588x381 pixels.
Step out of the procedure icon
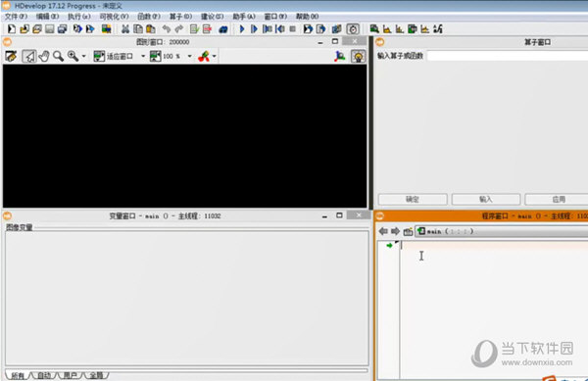[321, 28]
